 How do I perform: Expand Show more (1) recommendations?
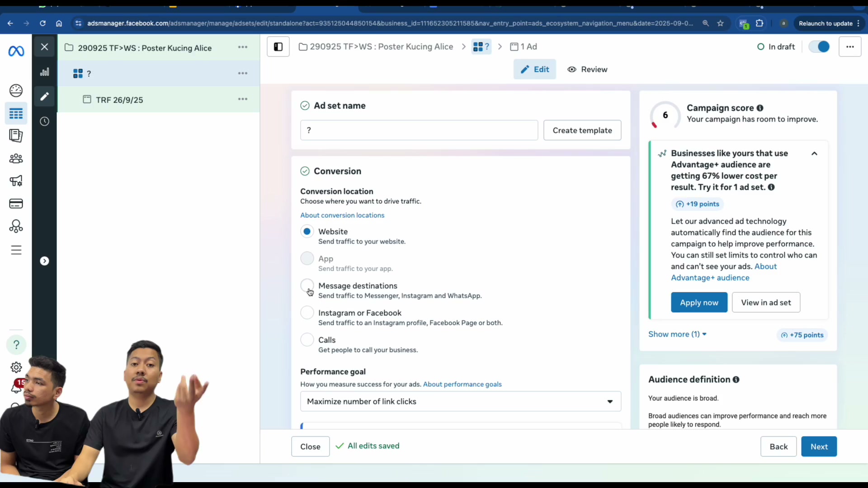pos(677,334)
